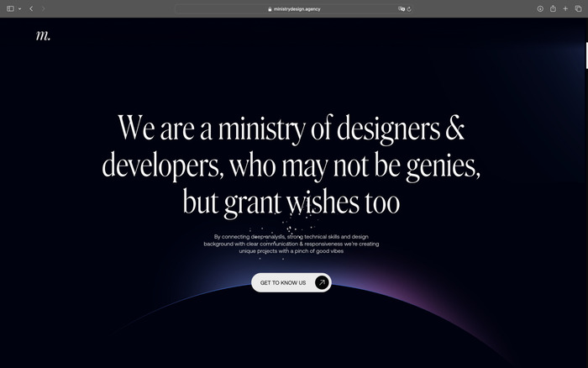The image size is (588, 368).
Task: Click the 'We are a ministry of designers &' headline
Action: click(291, 129)
